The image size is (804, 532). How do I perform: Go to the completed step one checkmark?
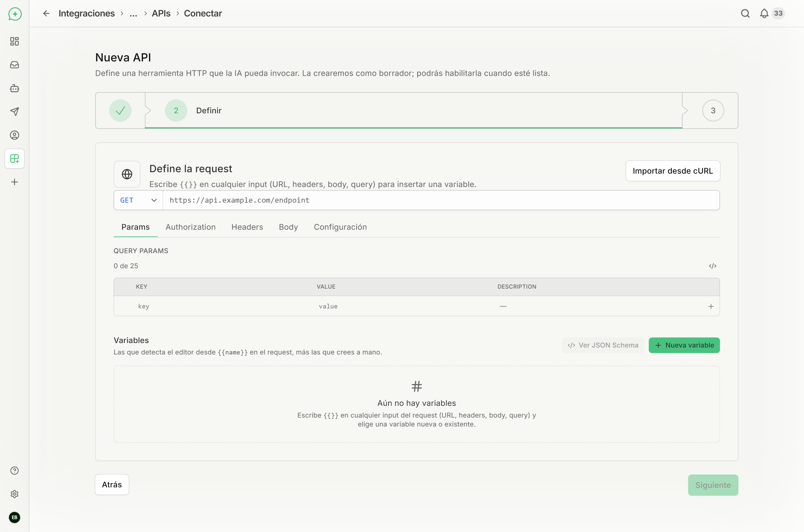120,111
